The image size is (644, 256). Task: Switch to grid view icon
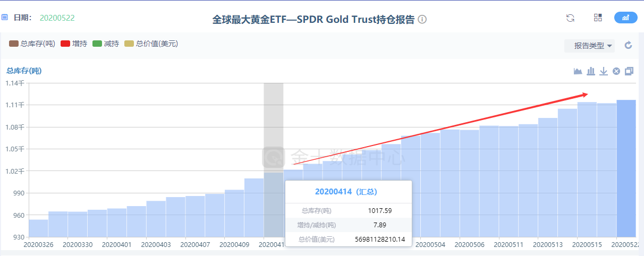[598, 18]
